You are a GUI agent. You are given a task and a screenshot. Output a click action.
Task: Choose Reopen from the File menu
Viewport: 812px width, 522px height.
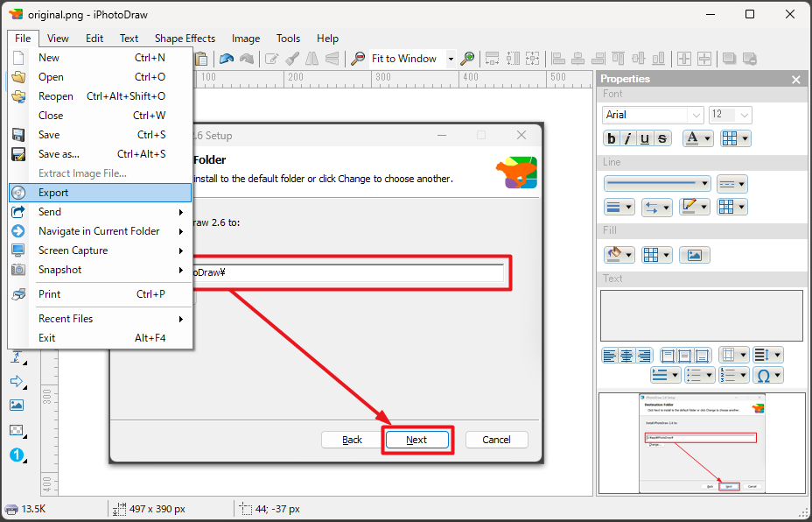[x=100, y=96]
